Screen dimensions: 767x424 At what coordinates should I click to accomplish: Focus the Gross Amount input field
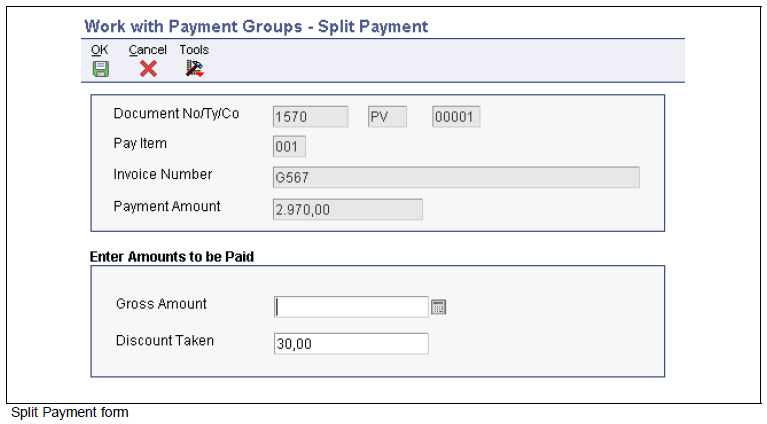351,307
